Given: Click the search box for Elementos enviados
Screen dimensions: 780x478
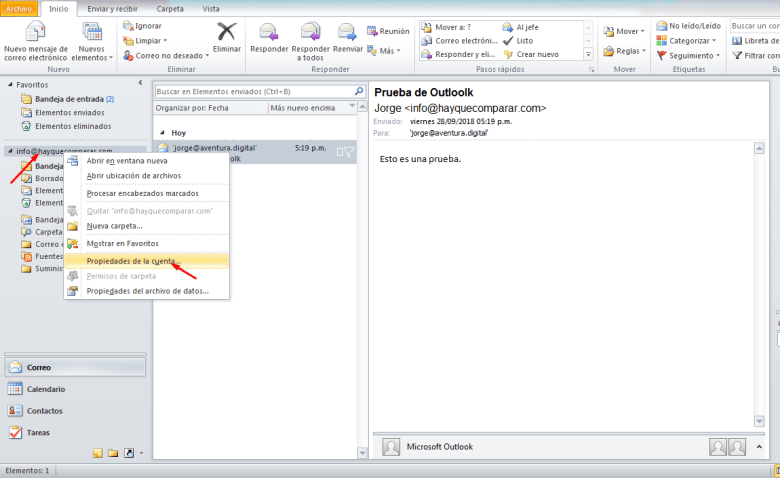Looking at the screenshot, I should pyautogui.click(x=254, y=91).
